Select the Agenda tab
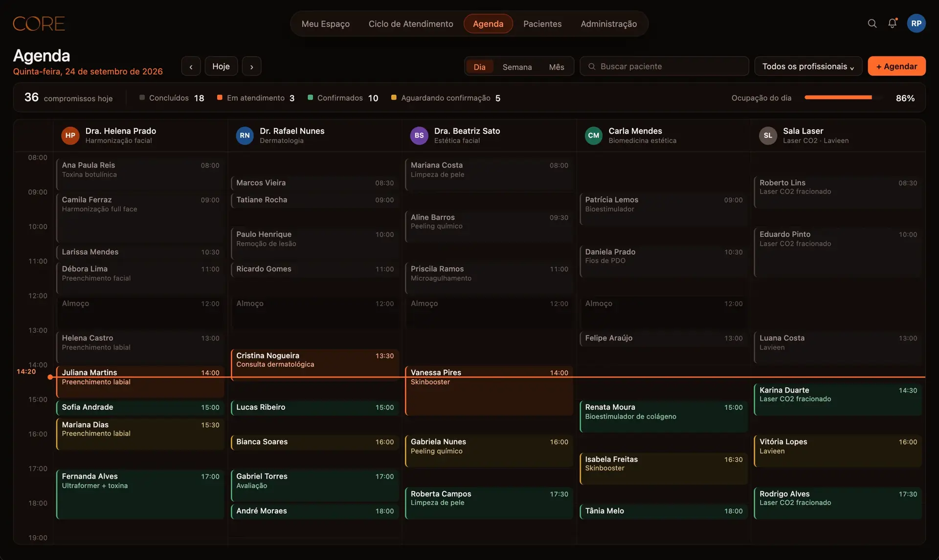 coord(488,23)
